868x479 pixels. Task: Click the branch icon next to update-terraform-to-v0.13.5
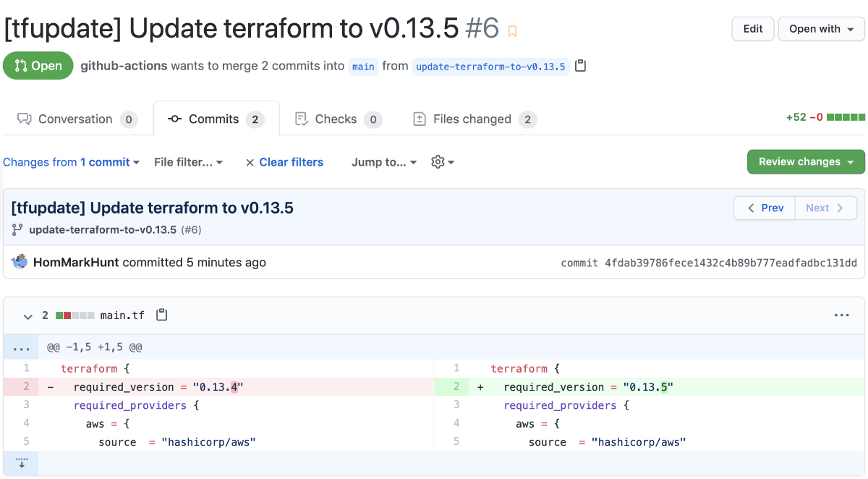coord(18,229)
